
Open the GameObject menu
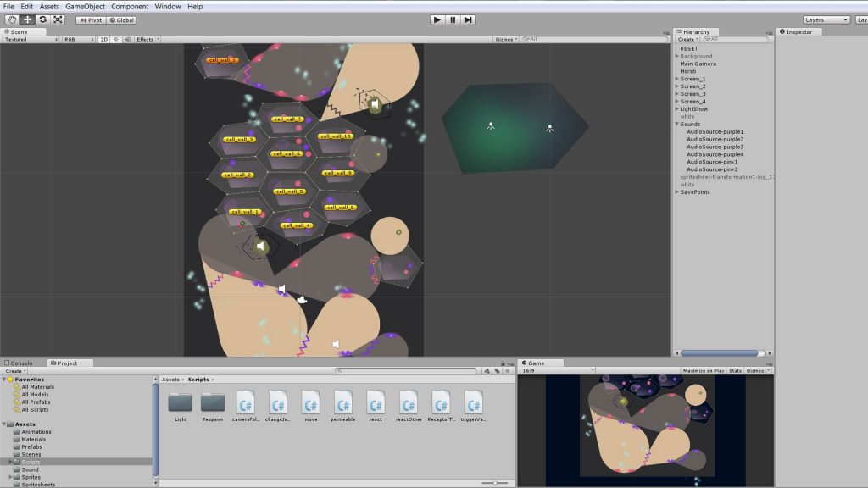click(85, 6)
